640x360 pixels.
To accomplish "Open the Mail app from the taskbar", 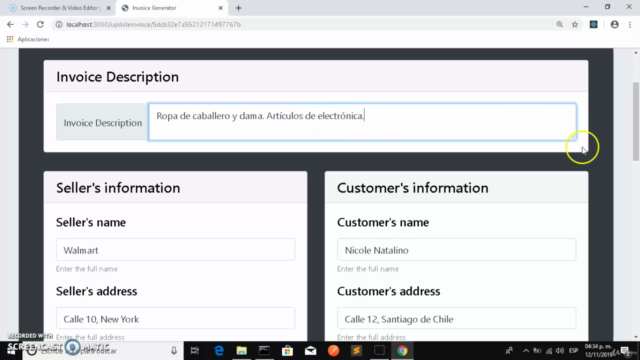I will point(311,351).
